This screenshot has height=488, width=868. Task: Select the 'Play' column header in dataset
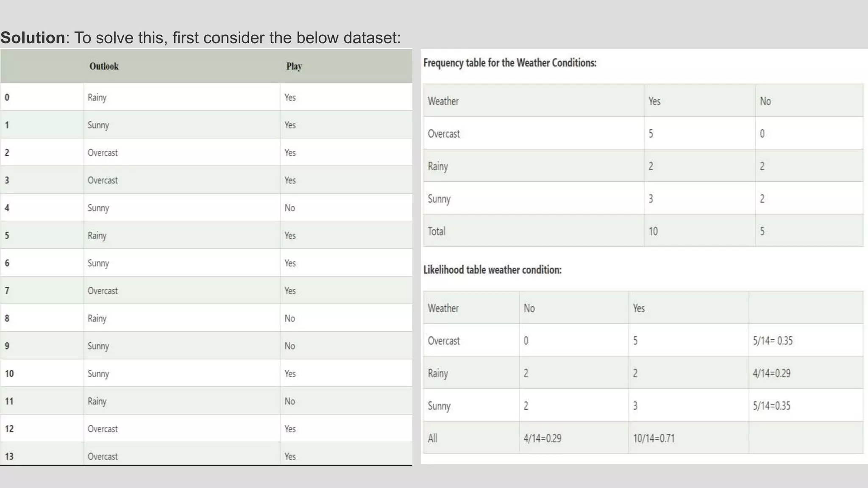pyautogui.click(x=294, y=66)
